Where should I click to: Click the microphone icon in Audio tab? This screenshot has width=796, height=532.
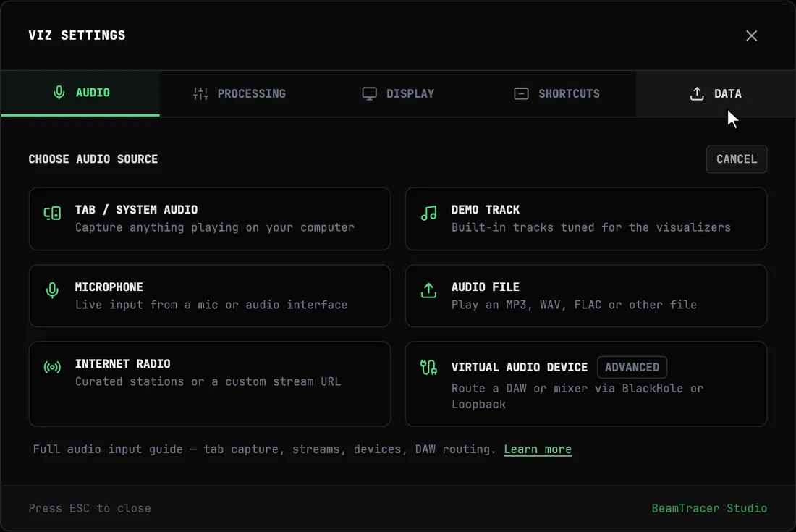[x=59, y=93]
